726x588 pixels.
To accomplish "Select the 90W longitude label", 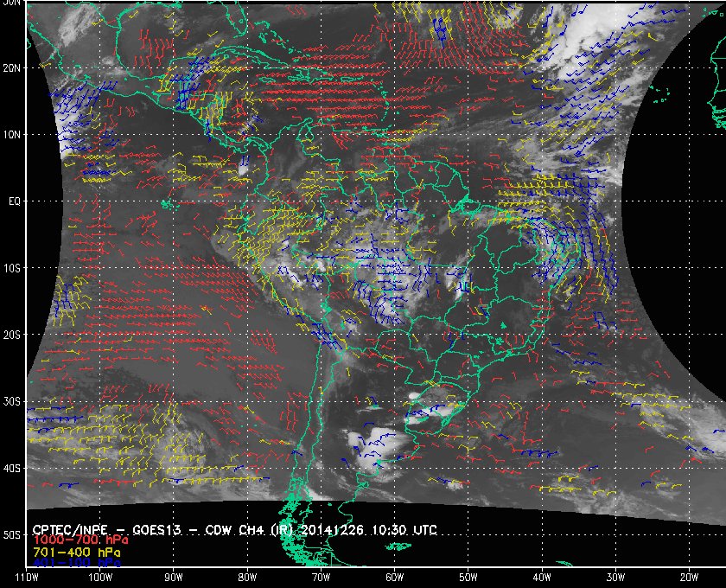I will pos(174,578).
